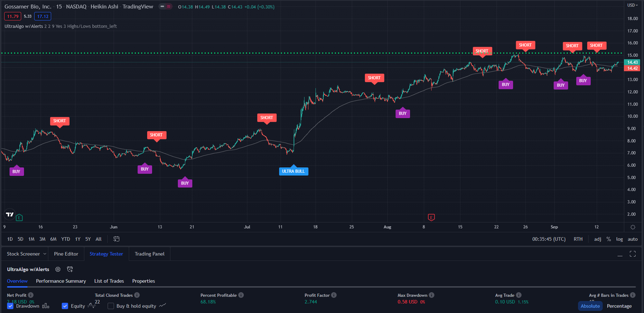
Task: Click info icon beside Avg # Bars in Trades
Action: (633, 295)
